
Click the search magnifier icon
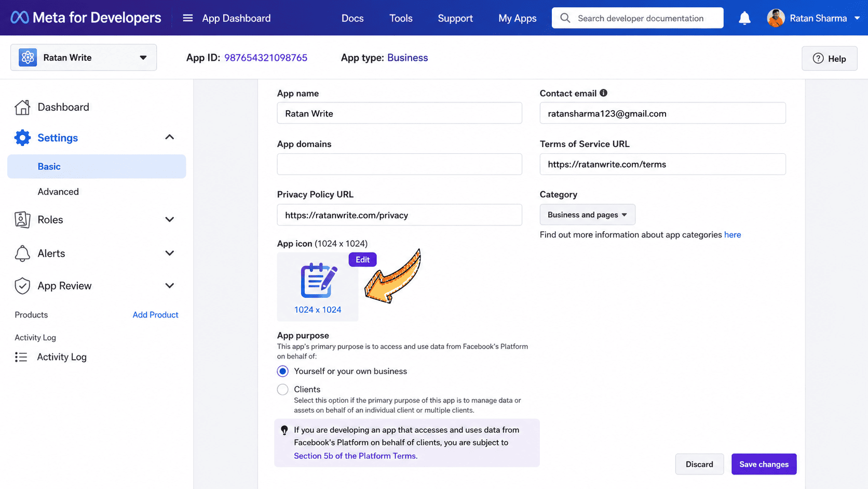(565, 18)
